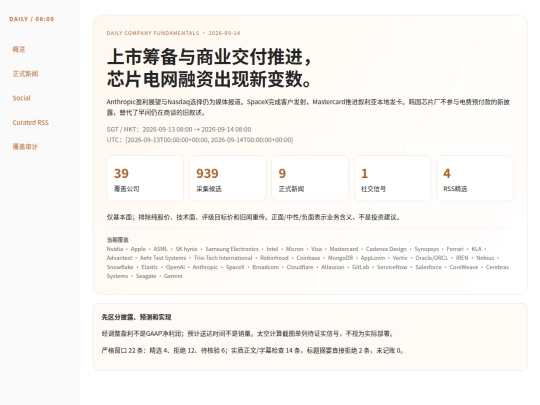This screenshot has height=405, width=540.
Task: Click Micron in the coverage list
Action: (x=294, y=249)
